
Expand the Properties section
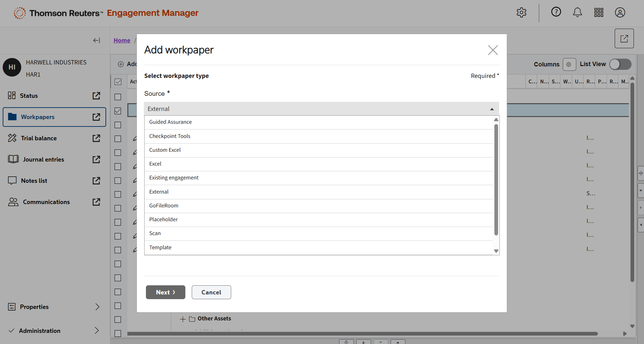(x=97, y=307)
